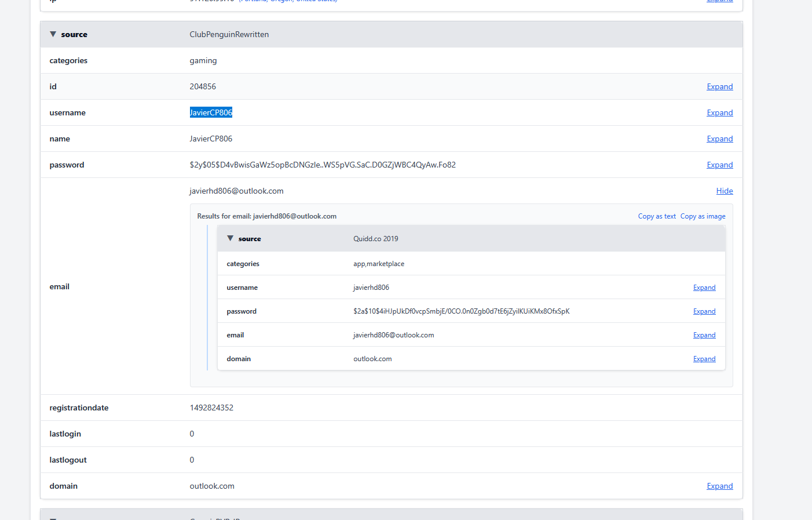Expand the id row 204856
812x520 pixels.
(719, 86)
